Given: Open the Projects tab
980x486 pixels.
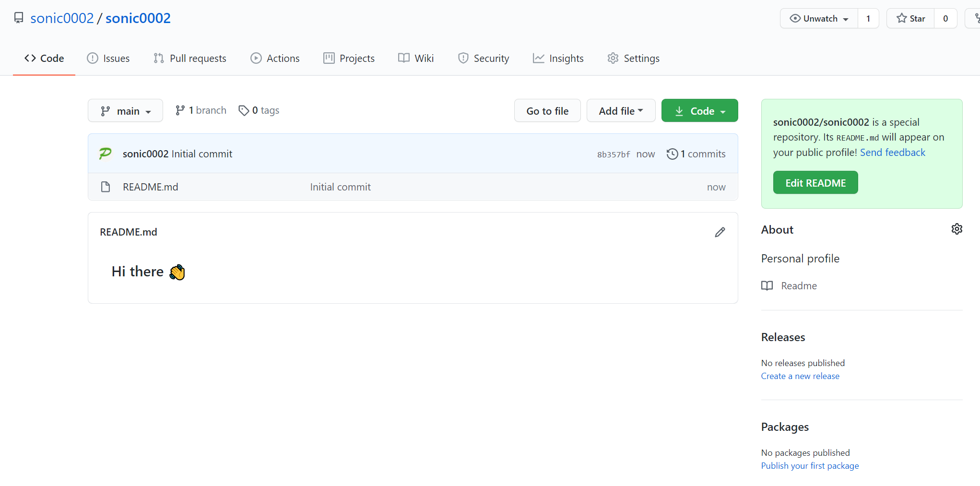Looking at the screenshot, I should 349,59.
